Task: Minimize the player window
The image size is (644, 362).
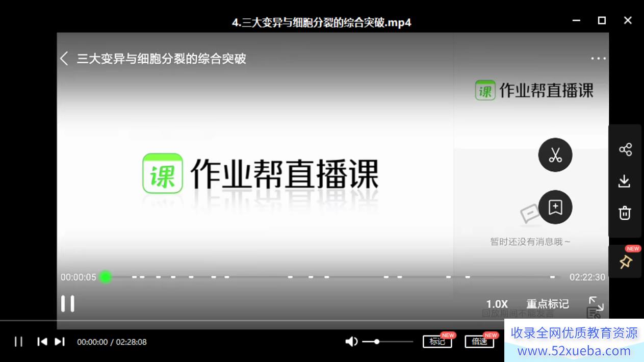Action: (x=577, y=20)
